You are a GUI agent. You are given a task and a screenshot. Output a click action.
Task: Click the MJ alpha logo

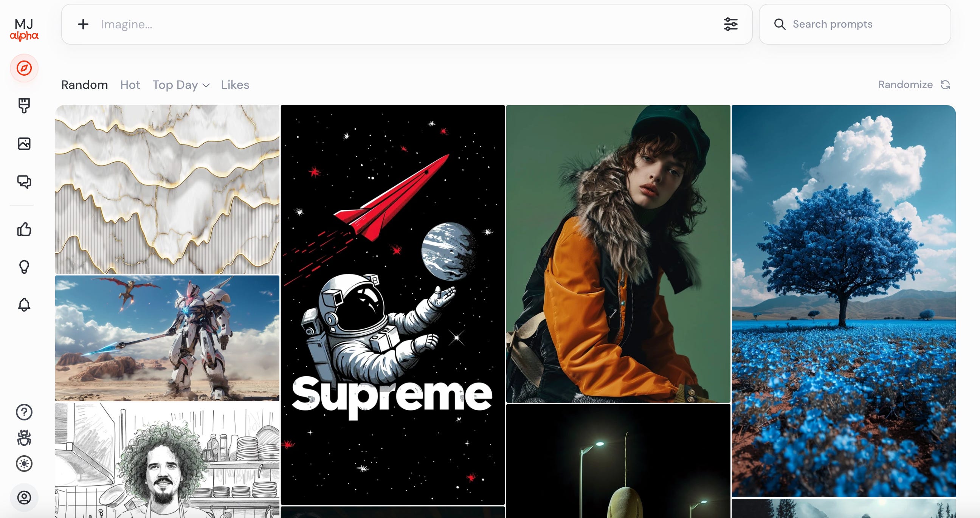tap(24, 29)
